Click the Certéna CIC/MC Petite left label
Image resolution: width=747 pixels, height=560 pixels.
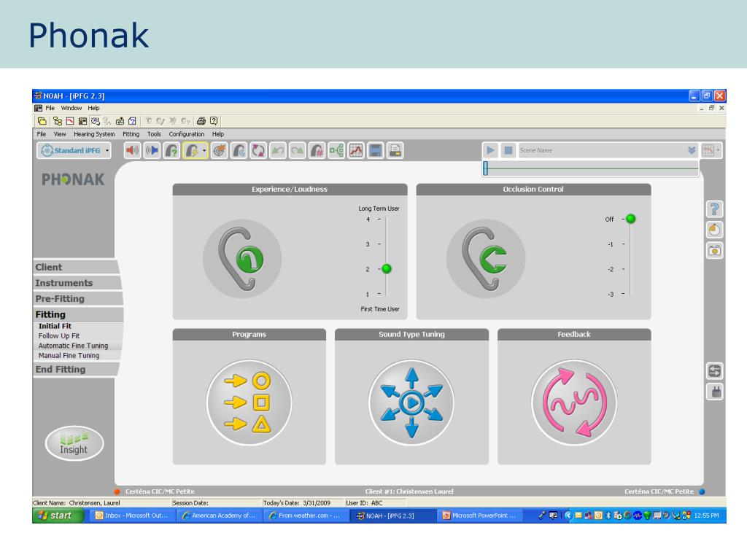tap(160, 491)
